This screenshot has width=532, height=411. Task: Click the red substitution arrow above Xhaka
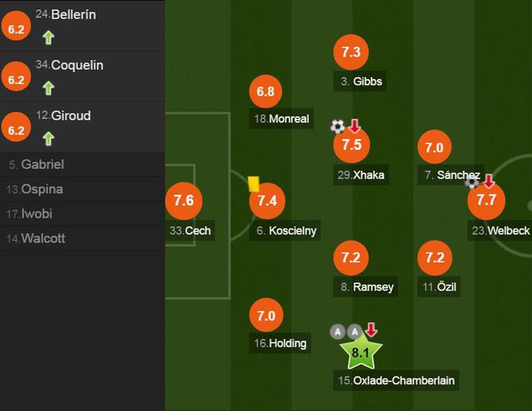pyautogui.click(x=355, y=126)
